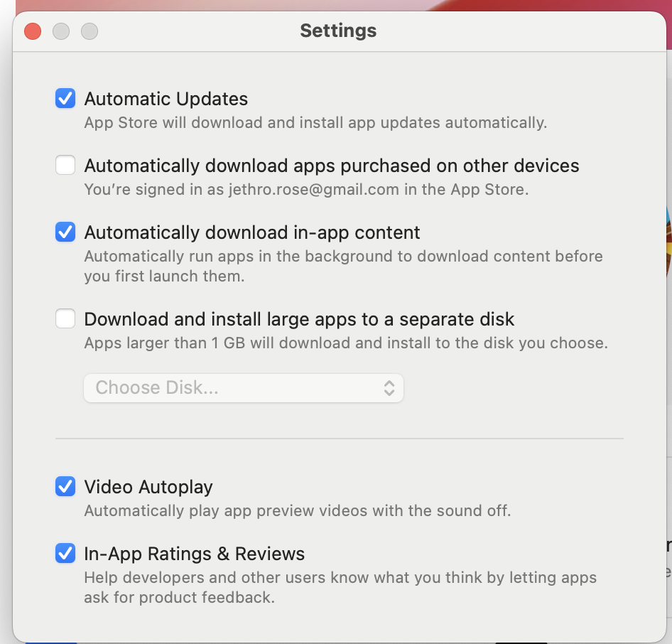Toggle the in-app content download checkbox

(x=65, y=232)
